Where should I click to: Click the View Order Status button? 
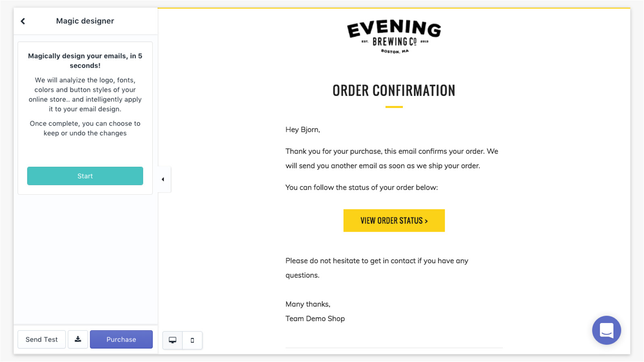pos(394,220)
